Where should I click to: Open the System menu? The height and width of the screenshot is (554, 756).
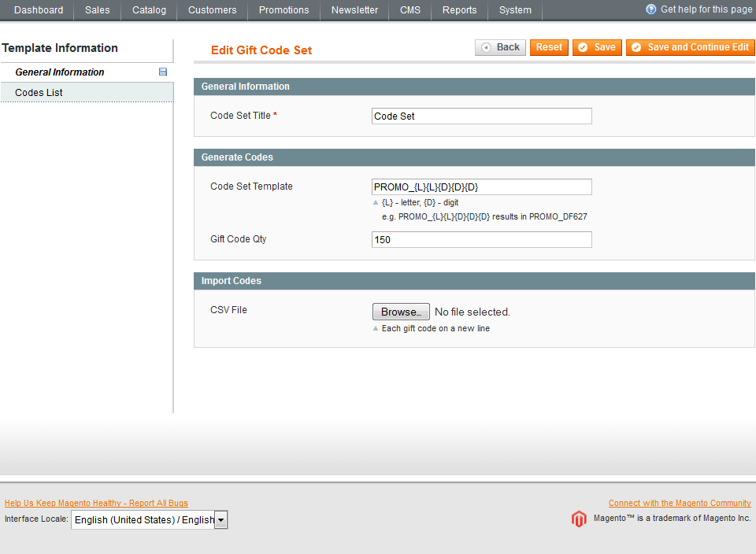515,10
